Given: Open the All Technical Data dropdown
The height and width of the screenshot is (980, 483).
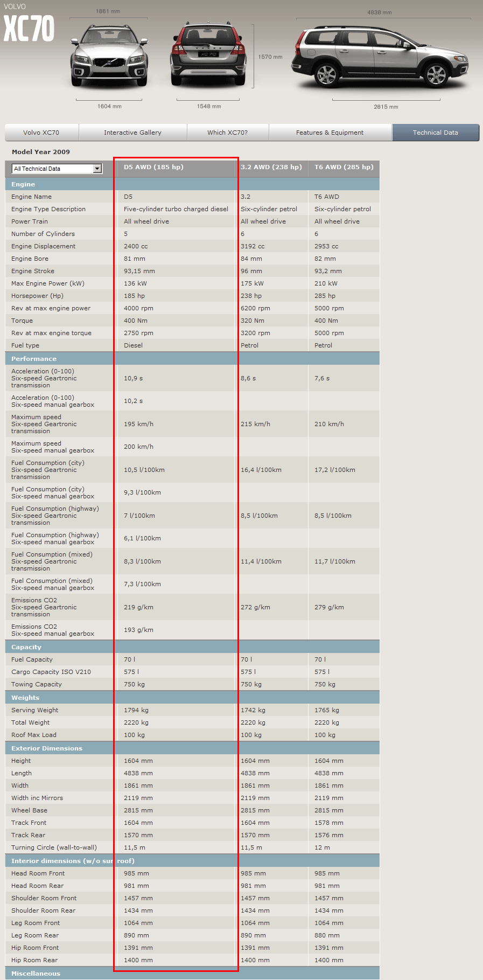Looking at the screenshot, I should point(57,169).
